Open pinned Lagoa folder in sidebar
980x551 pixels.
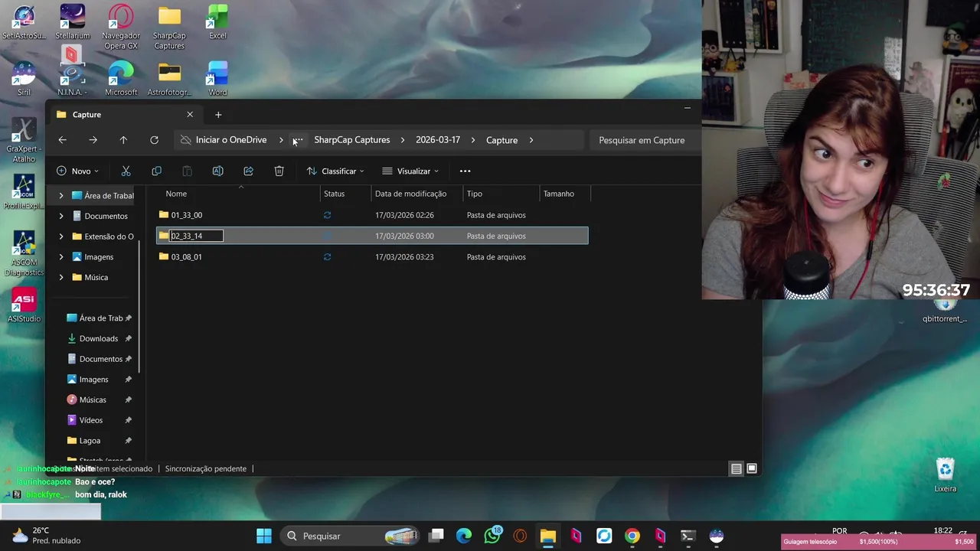[90, 441]
